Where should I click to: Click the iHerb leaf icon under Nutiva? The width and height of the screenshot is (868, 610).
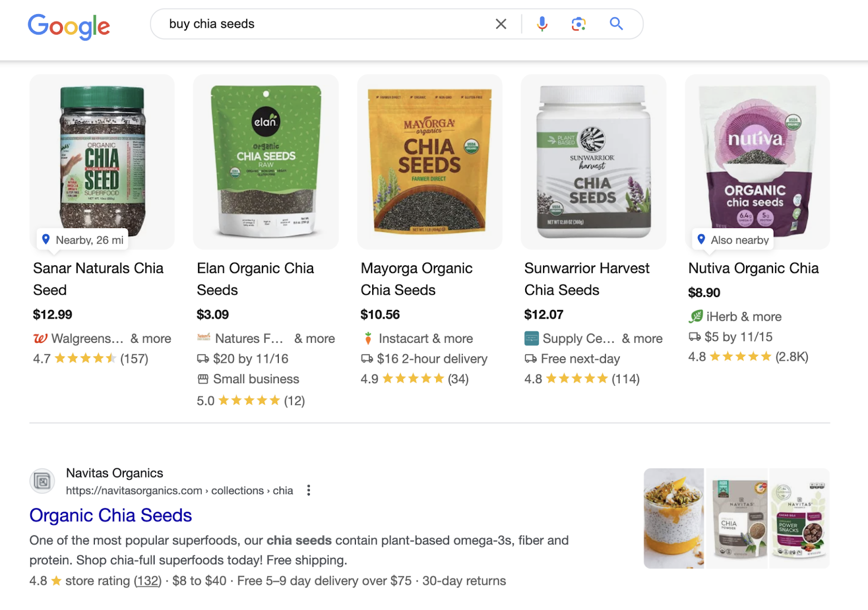pyautogui.click(x=695, y=316)
